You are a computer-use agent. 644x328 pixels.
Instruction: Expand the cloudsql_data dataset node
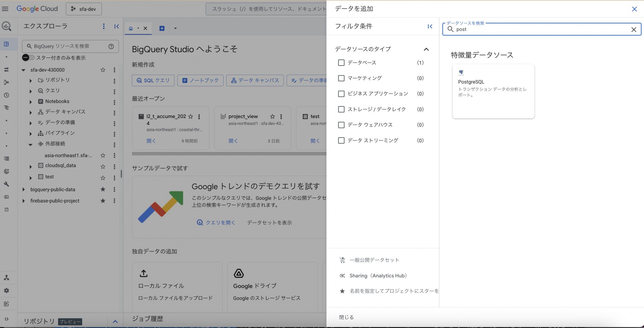(30, 167)
